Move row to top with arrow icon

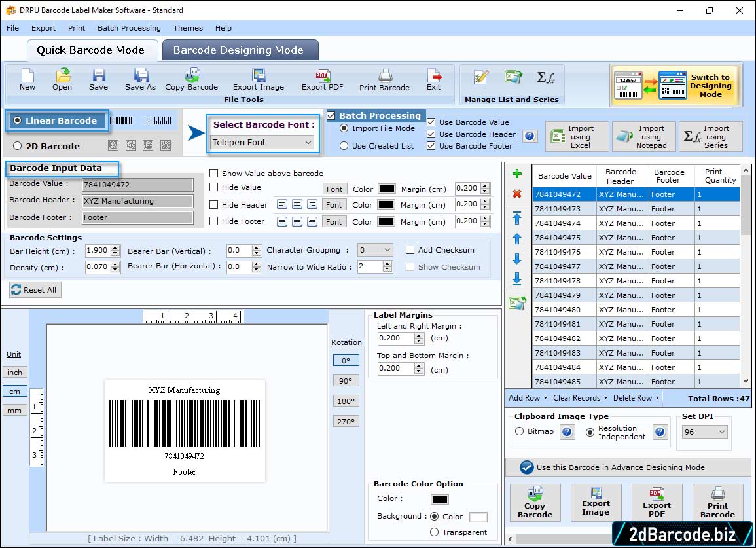click(x=517, y=218)
